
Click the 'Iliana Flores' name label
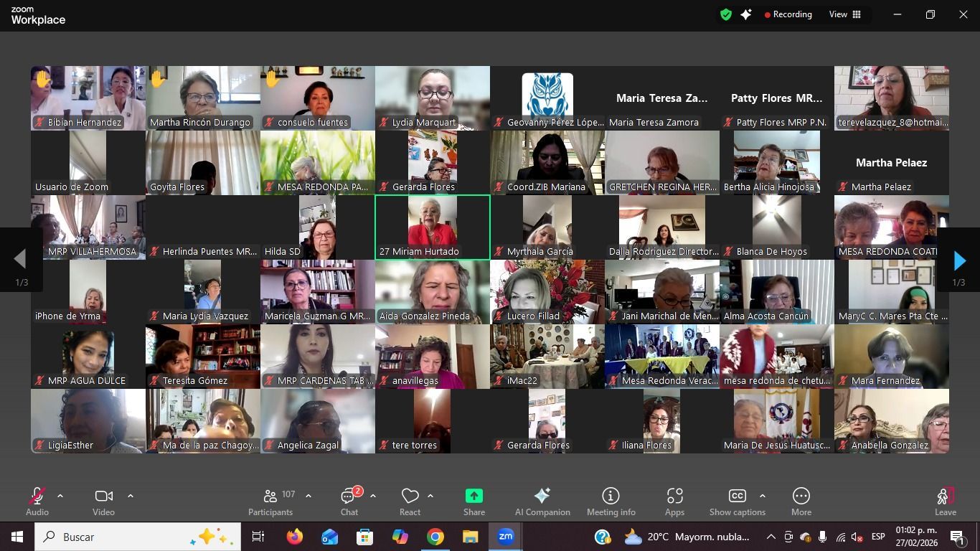click(x=646, y=446)
